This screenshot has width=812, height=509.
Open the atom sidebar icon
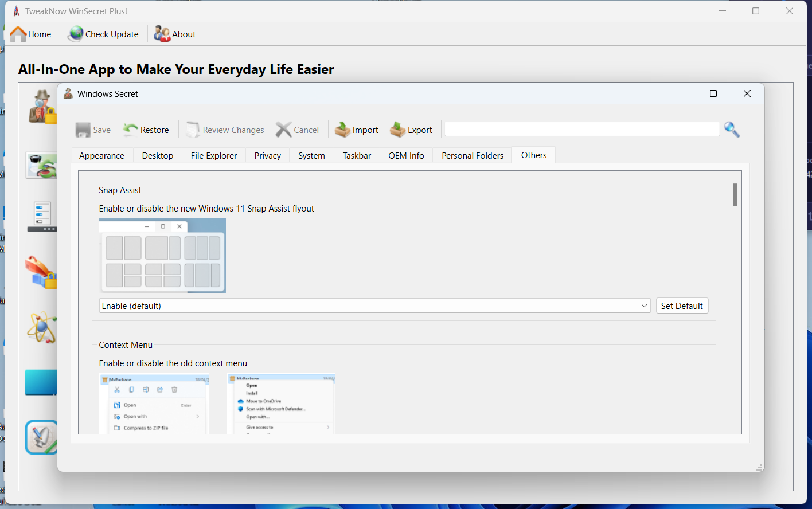tap(42, 328)
